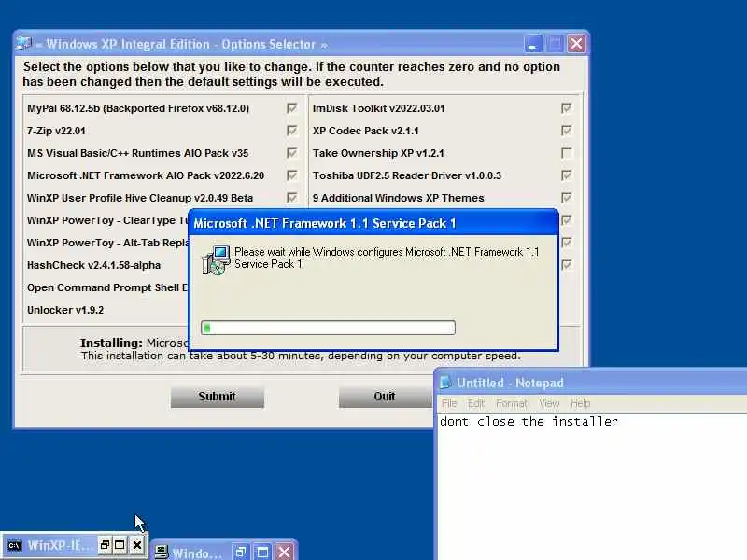Viewport: 747px width, 560px height.
Task: Toggle MS Visual Basic/C++ Runtimes checkbox
Action: tap(292, 153)
